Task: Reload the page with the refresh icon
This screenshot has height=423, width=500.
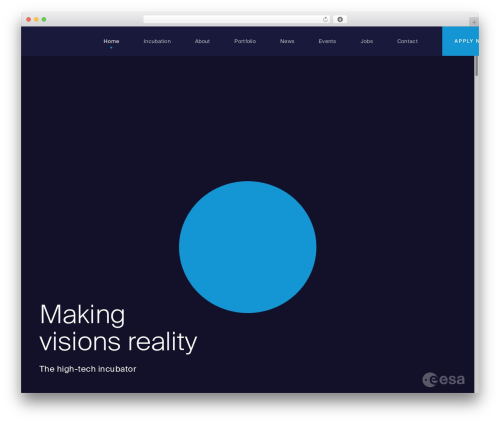Action: [325, 19]
